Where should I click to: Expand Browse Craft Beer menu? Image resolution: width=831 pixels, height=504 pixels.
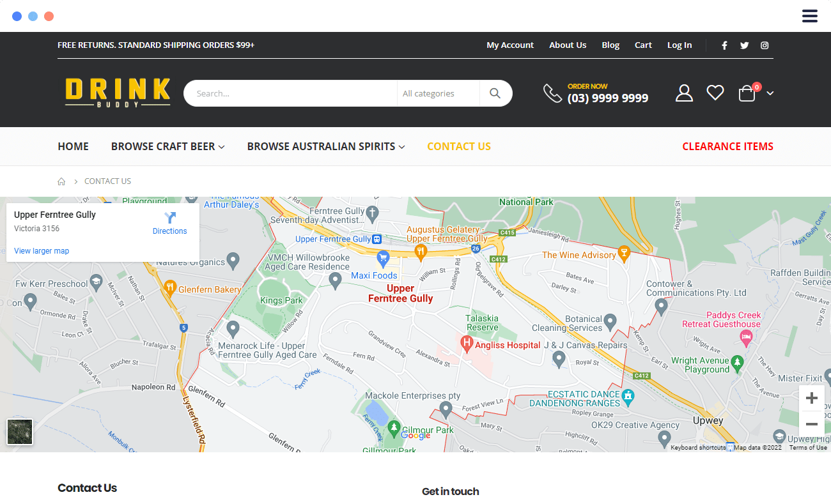point(167,146)
